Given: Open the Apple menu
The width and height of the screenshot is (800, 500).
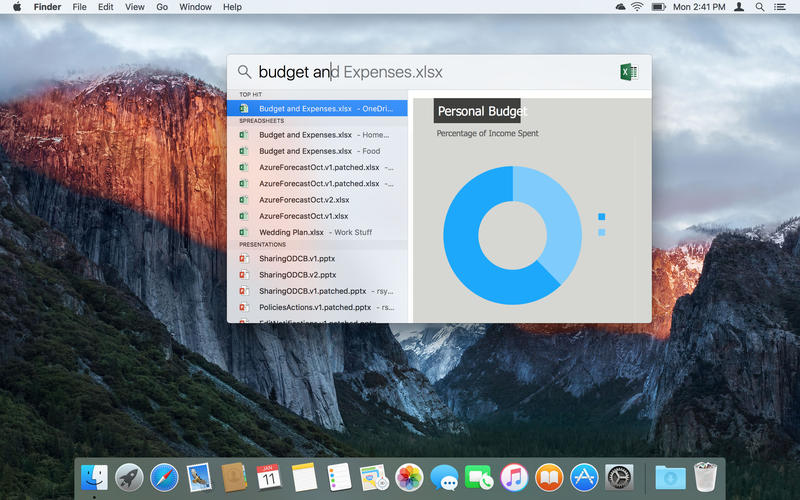Looking at the screenshot, I should click(x=16, y=7).
